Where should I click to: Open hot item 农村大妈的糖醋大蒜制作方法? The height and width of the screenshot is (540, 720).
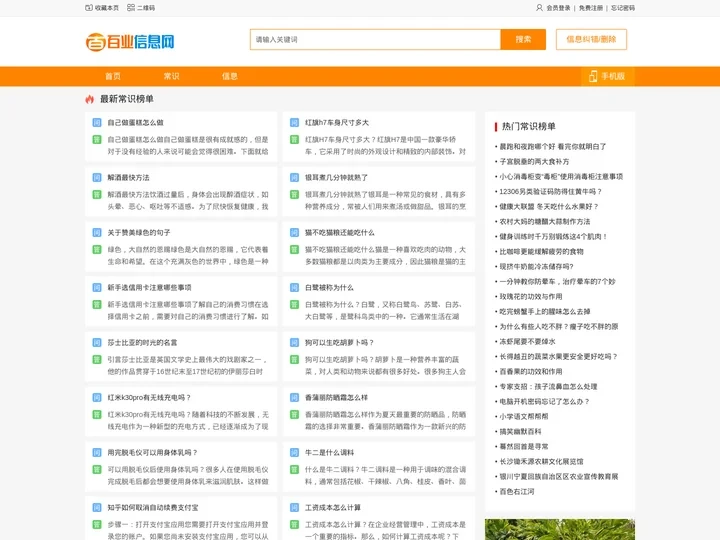[x=545, y=221]
